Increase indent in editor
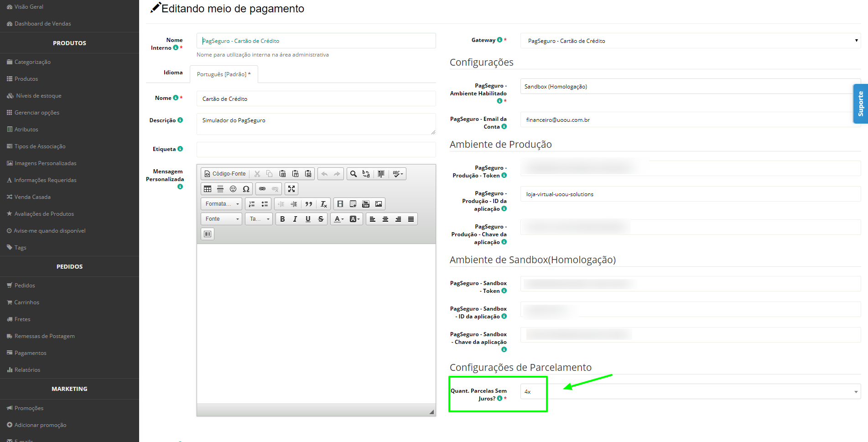Image resolution: width=868 pixels, height=442 pixels. (x=294, y=204)
